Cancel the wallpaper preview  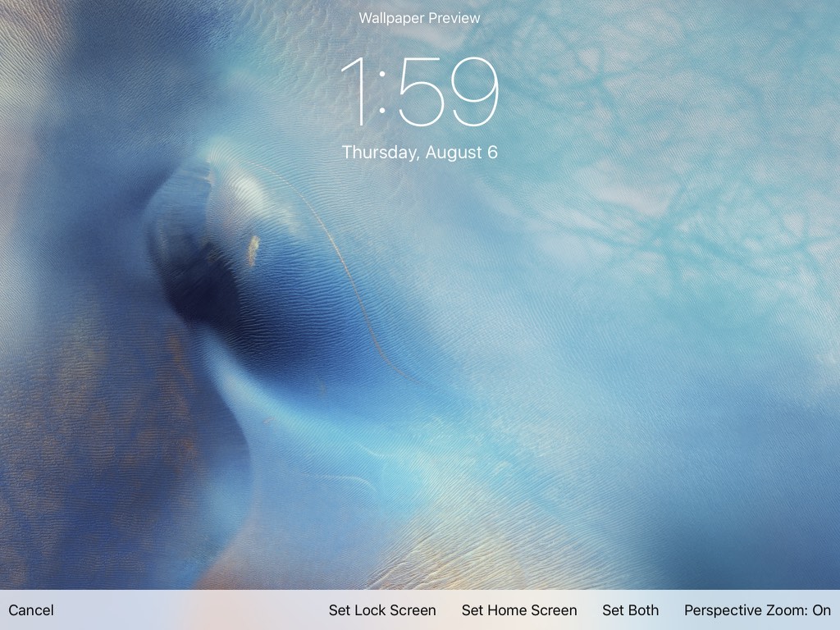[31, 610]
